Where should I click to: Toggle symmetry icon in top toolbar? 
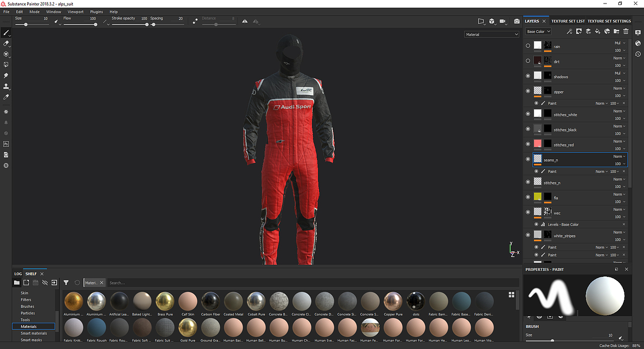(x=245, y=22)
